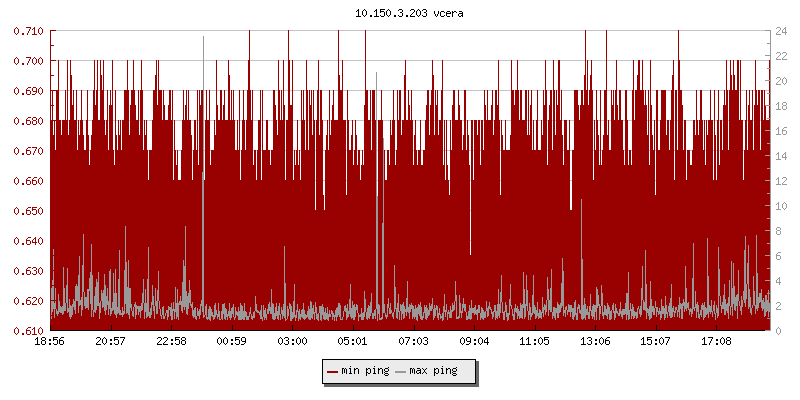This screenshot has height=400, width=800.
Task: Click the 20:57 time axis label
Action: (x=111, y=342)
